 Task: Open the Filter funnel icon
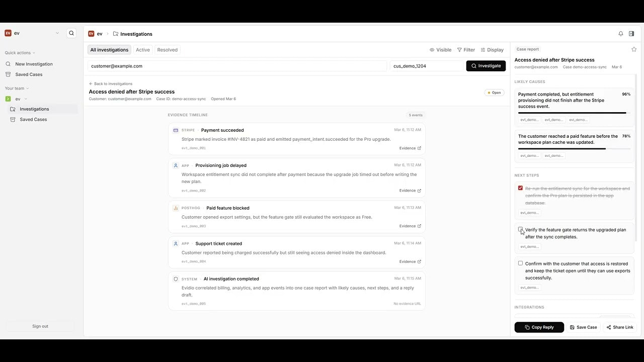(x=459, y=50)
